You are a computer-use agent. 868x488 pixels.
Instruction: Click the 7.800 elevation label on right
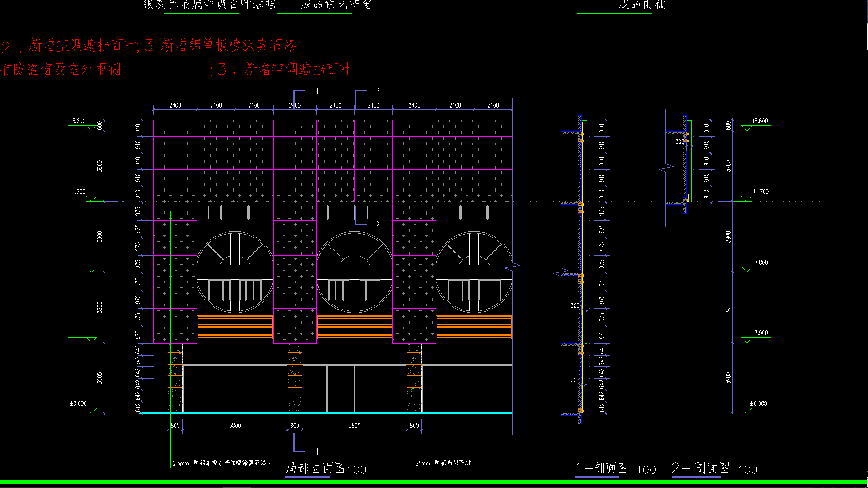761,262
